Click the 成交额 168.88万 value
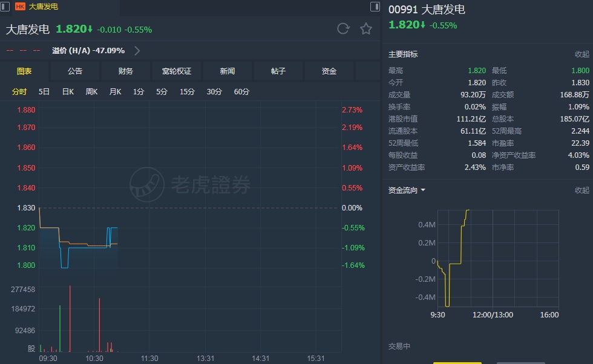The width and height of the screenshot is (593, 364). point(574,95)
